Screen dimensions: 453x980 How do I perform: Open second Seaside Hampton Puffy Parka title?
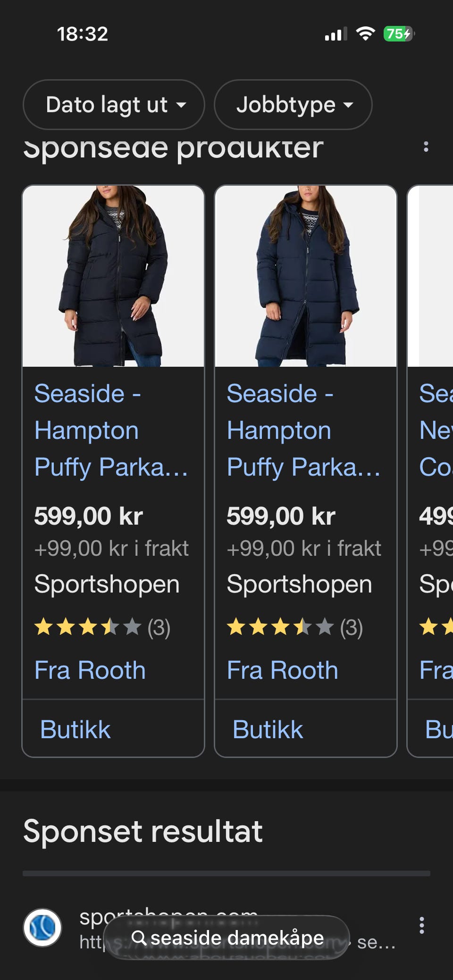coord(303,430)
